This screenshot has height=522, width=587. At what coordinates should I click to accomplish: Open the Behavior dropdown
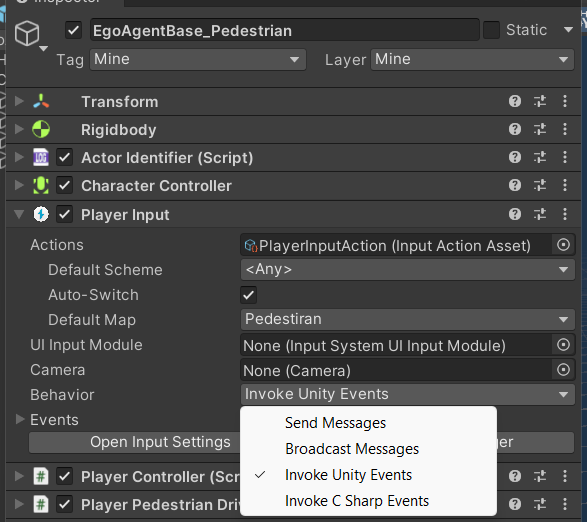click(x=408, y=394)
